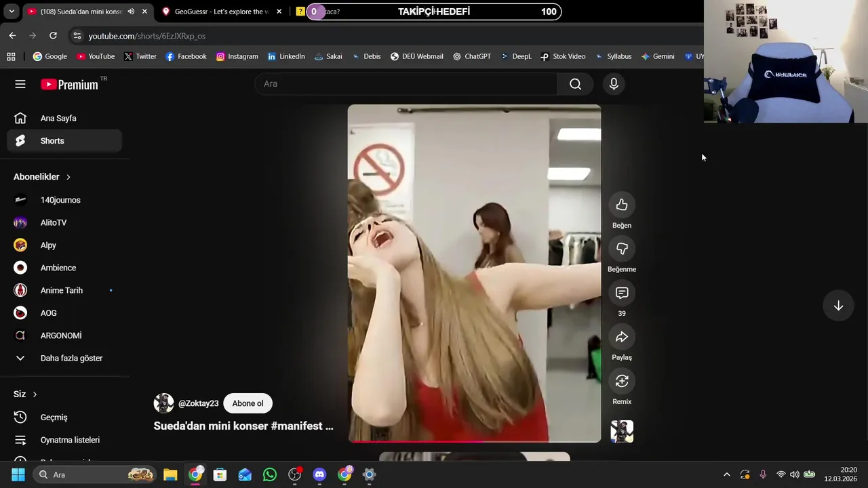
Task: Close the YouTube Sueda'dan tab
Action: pos(144,12)
